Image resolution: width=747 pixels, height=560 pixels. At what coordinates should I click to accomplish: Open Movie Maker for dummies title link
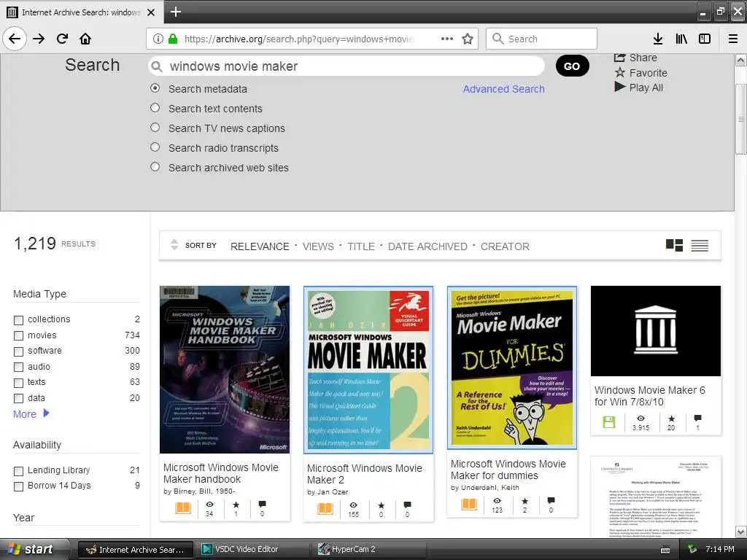[x=508, y=470]
